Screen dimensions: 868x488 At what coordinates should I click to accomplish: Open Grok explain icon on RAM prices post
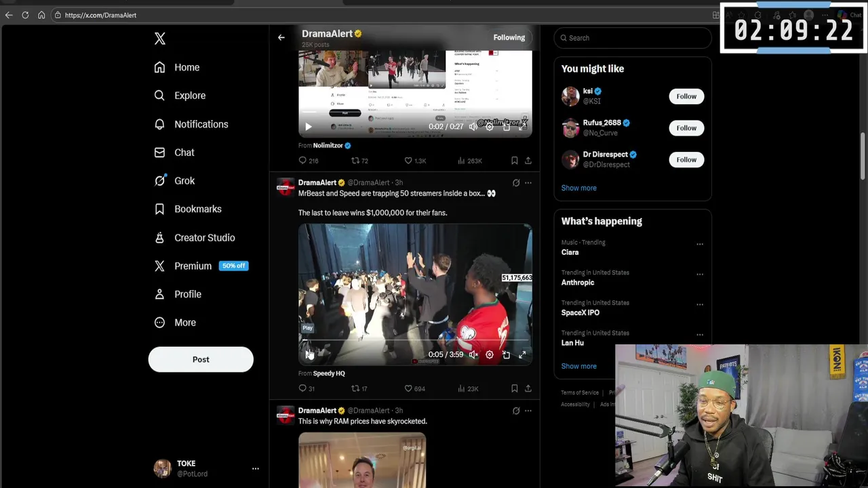(516, 410)
